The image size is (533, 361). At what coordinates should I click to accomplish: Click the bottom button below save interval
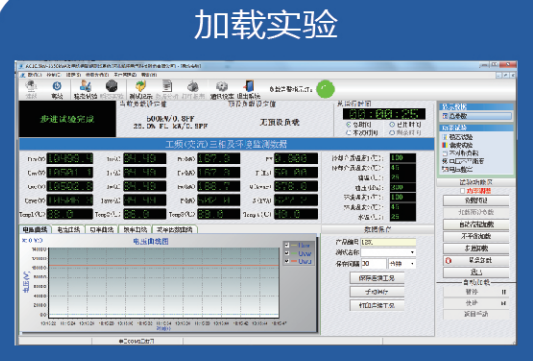[x=377, y=305]
